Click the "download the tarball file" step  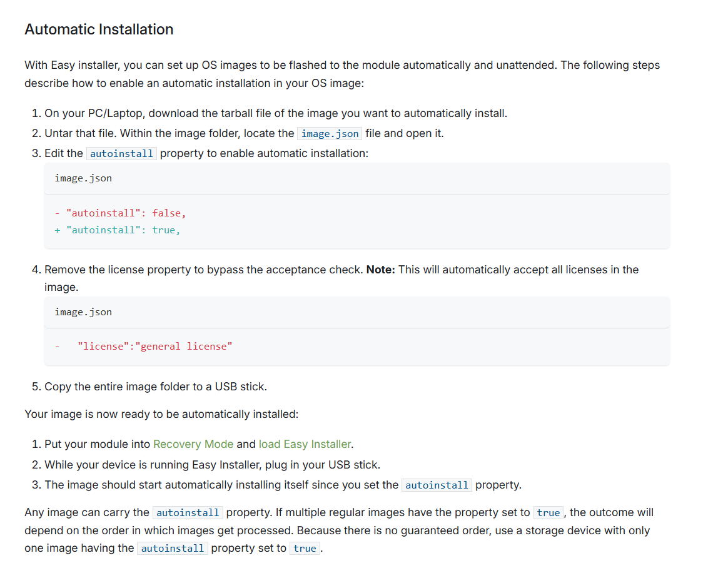(x=275, y=113)
